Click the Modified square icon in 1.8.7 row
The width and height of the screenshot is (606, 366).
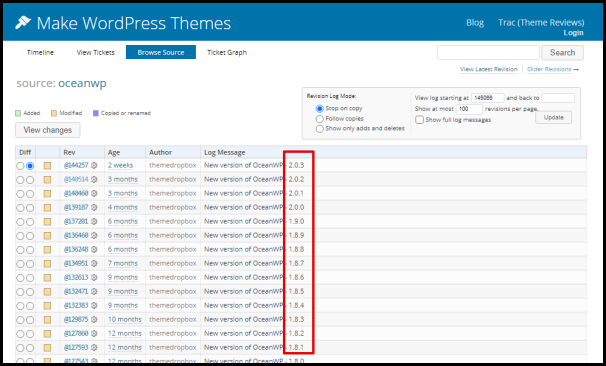click(x=47, y=264)
